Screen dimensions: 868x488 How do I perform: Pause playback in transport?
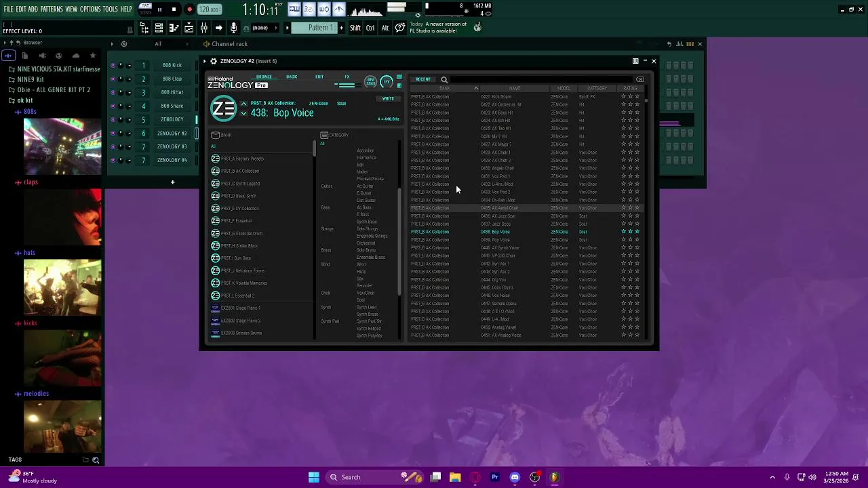pyautogui.click(x=159, y=9)
